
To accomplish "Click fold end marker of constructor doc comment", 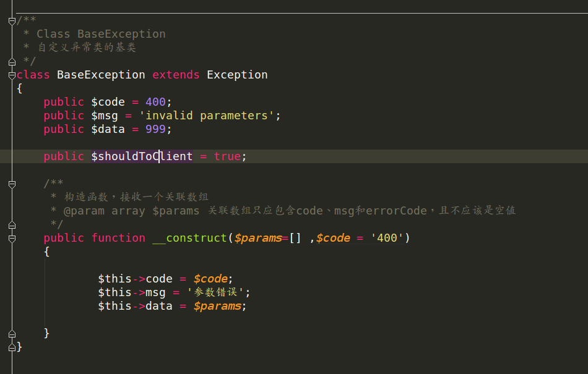I will click(x=12, y=224).
